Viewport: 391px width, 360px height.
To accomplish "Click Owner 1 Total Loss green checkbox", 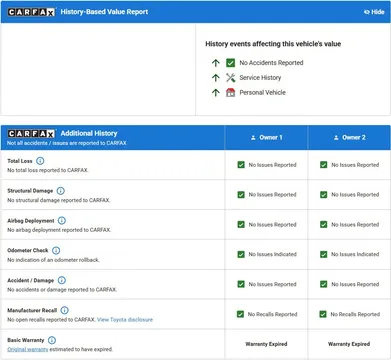I will 241,165.
